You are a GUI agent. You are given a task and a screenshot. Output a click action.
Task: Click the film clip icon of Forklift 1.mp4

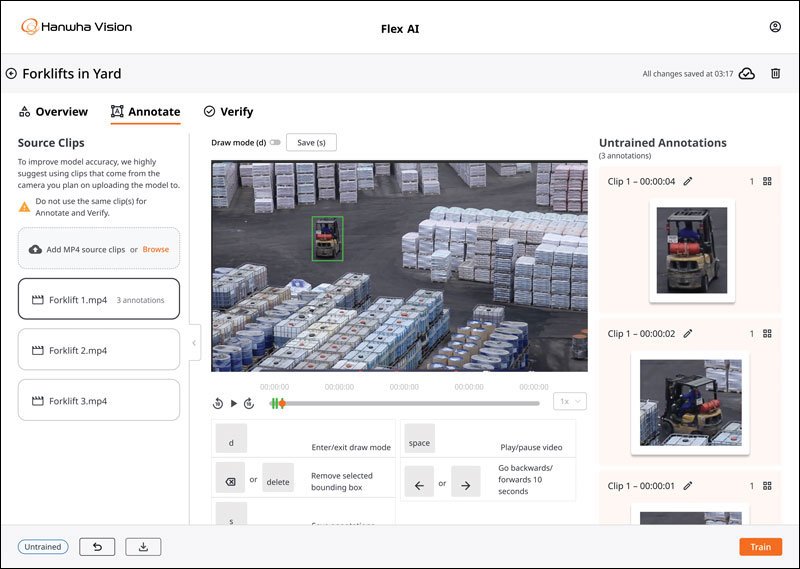coord(38,300)
